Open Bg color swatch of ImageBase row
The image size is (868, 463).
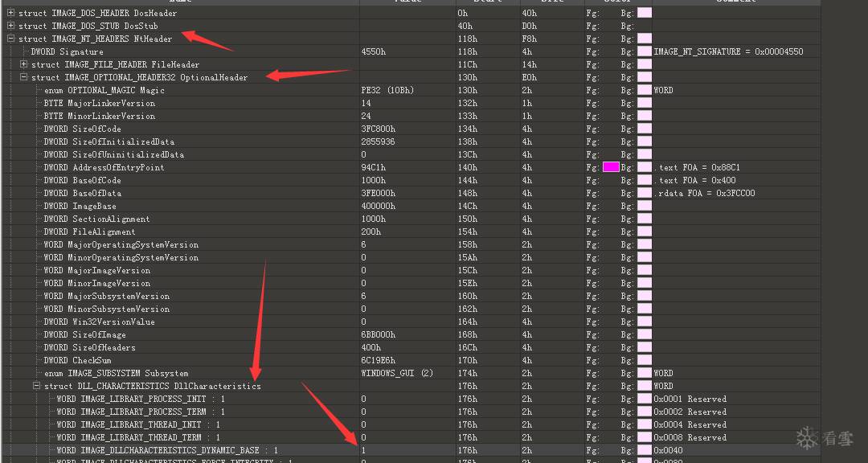(645, 206)
